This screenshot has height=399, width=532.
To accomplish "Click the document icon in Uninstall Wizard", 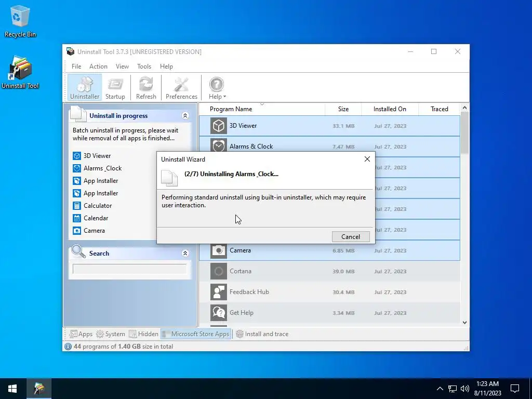I will [169, 178].
